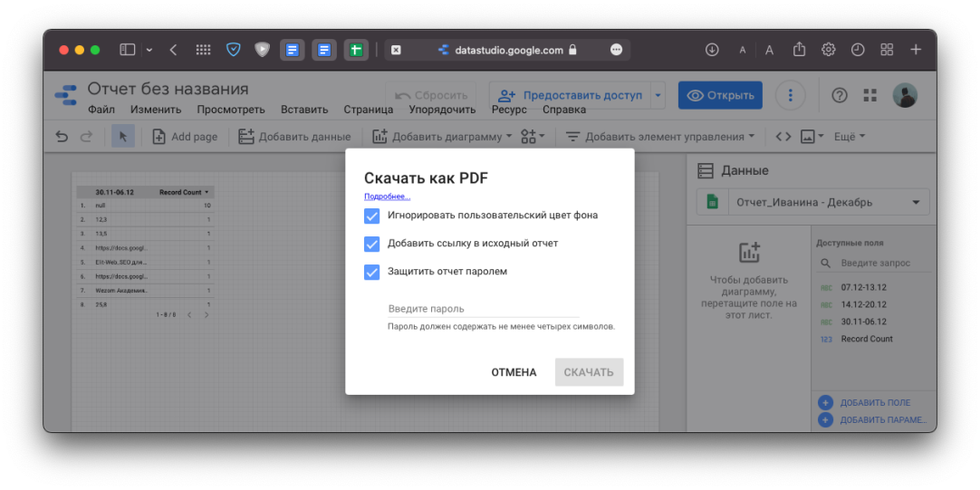Click the Предоставить доступ button
Viewport: 980px width, 490px height.
[570, 96]
